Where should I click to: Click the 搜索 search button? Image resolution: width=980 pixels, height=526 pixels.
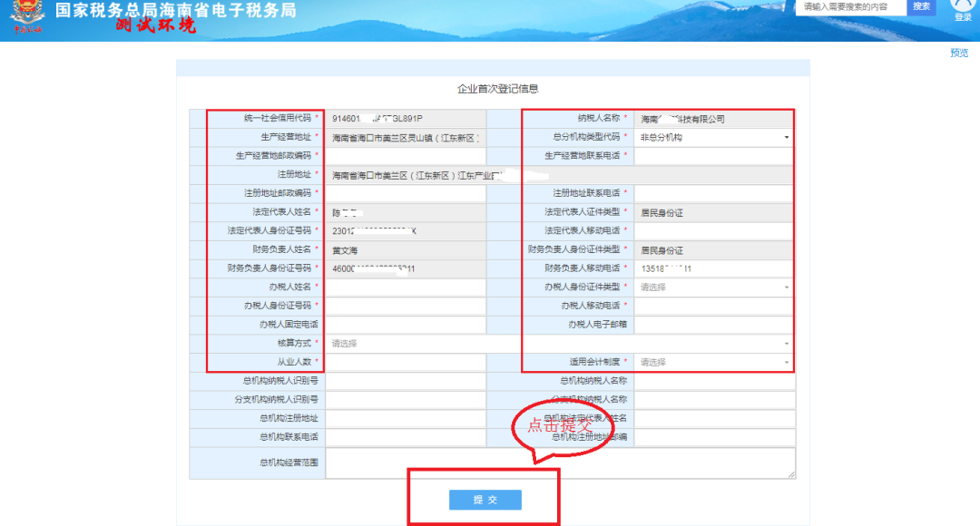tap(921, 7)
